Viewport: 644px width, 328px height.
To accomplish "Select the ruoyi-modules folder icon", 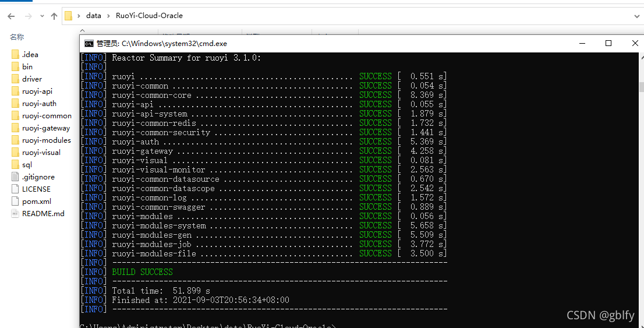I will point(15,140).
